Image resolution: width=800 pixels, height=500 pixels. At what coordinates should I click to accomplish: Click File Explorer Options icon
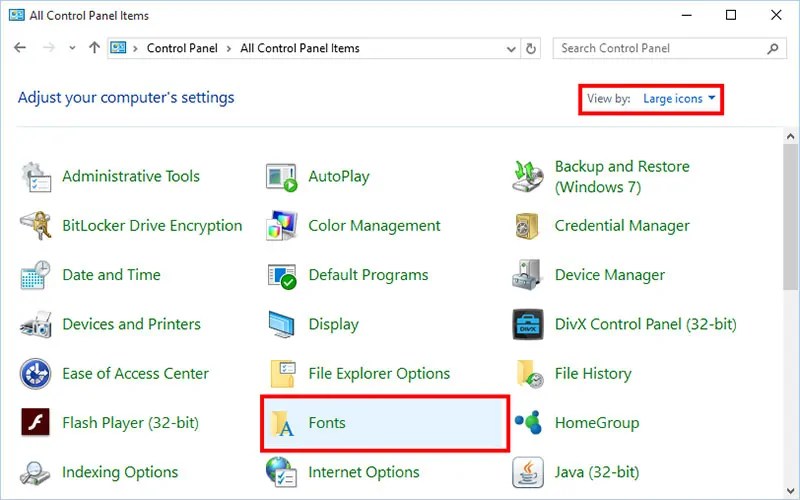pyautogui.click(x=283, y=373)
